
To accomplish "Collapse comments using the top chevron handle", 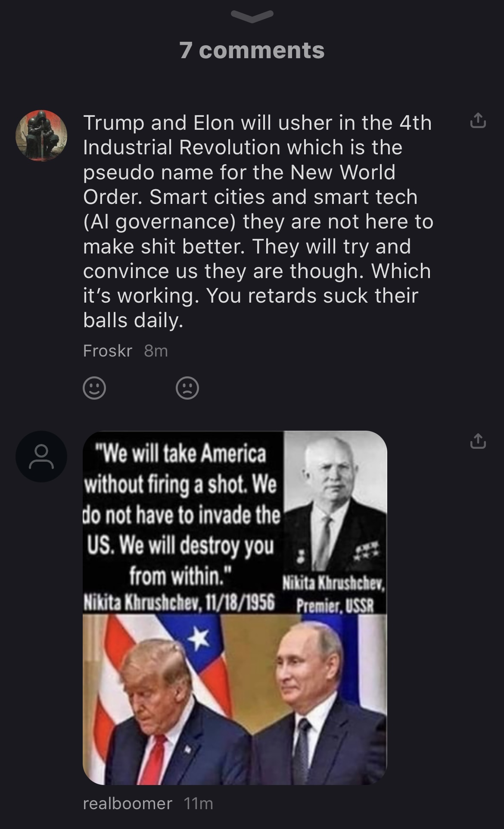I will pyautogui.click(x=252, y=16).
